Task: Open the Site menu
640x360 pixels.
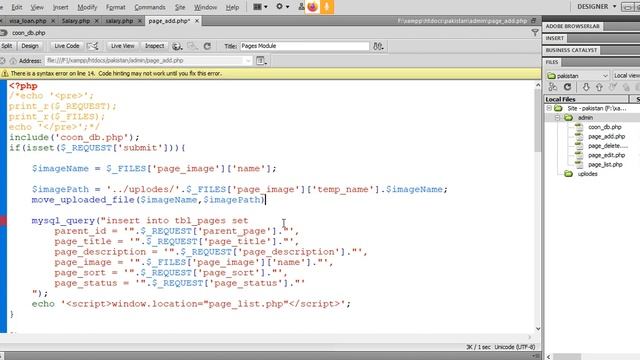Action: [x=180, y=7]
